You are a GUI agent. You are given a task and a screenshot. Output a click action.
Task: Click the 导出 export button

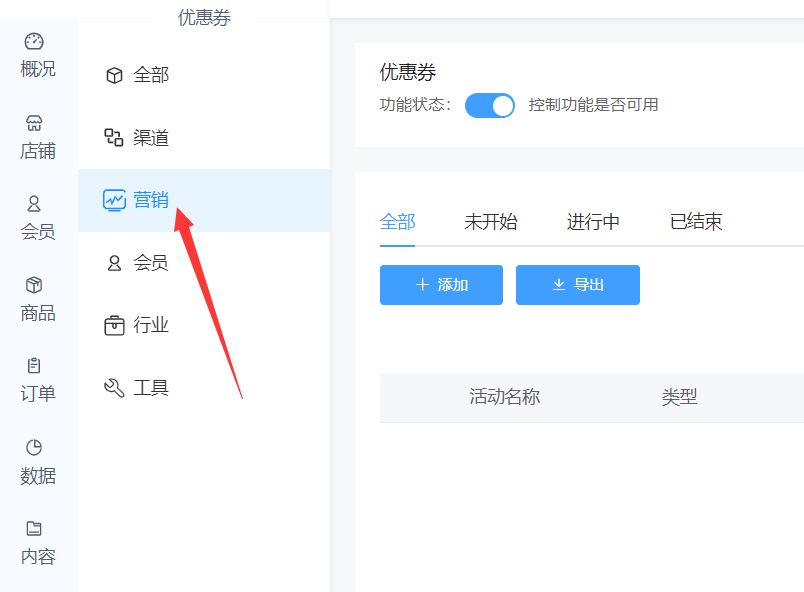pos(577,285)
